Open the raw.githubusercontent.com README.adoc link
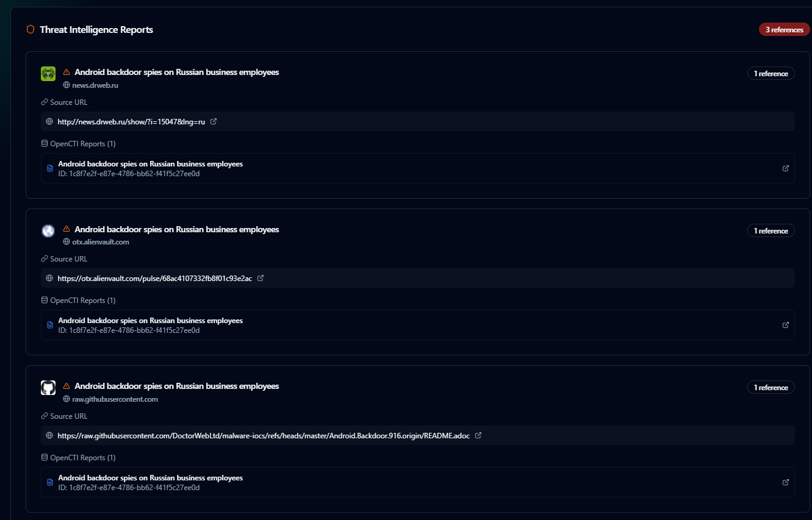Viewport: 812px width, 520px height. coord(264,435)
